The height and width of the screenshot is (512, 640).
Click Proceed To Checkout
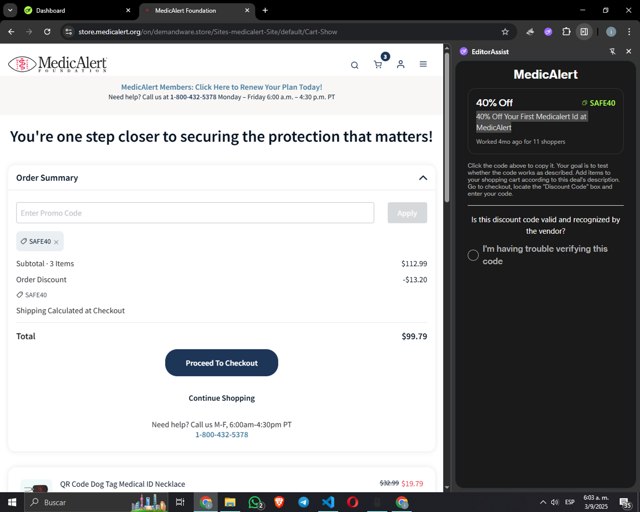coord(222,363)
